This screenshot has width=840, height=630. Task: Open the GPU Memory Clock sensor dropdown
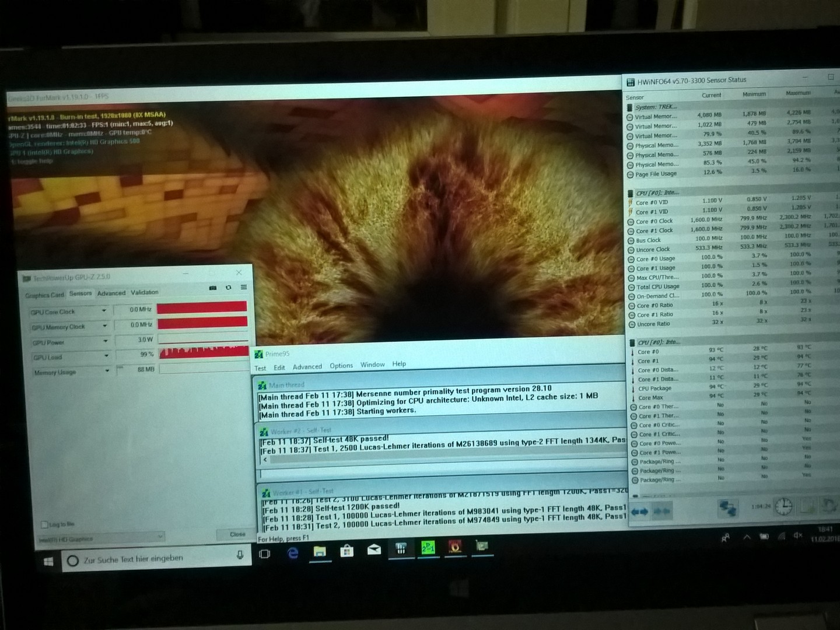click(105, 326)
